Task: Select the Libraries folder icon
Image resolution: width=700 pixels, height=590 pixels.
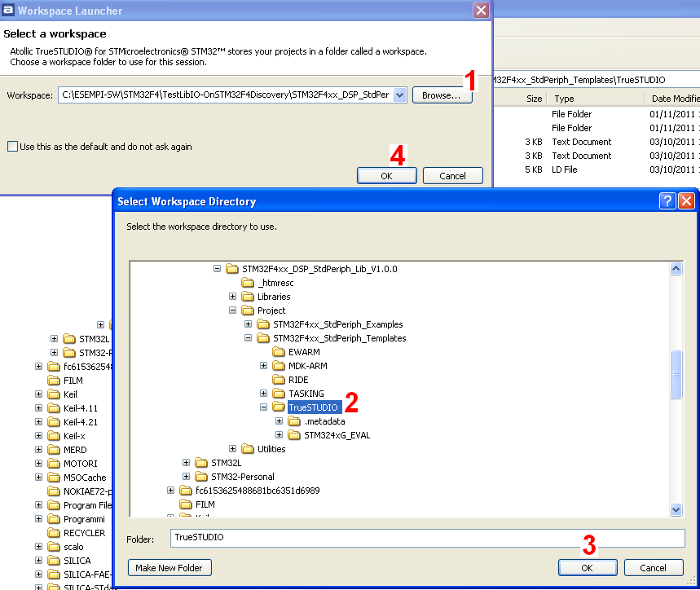Action: (248, 297)
